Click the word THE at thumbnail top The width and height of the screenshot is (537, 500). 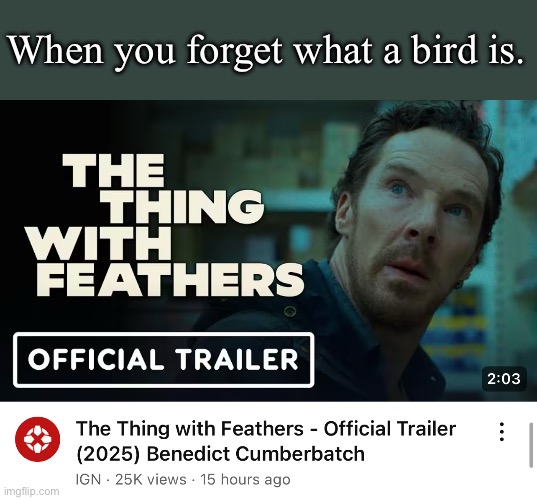point(113,170)
